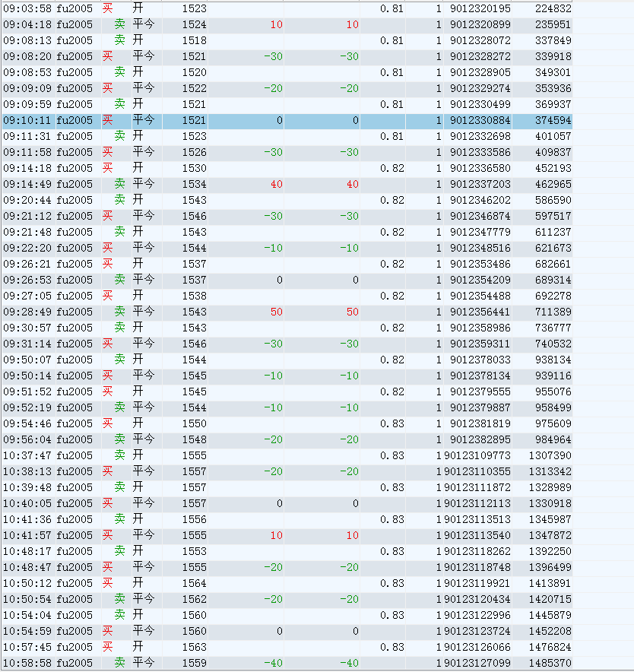Click trade number 682661
Viewport: 634px width, 672px height.
pos(553,264)
